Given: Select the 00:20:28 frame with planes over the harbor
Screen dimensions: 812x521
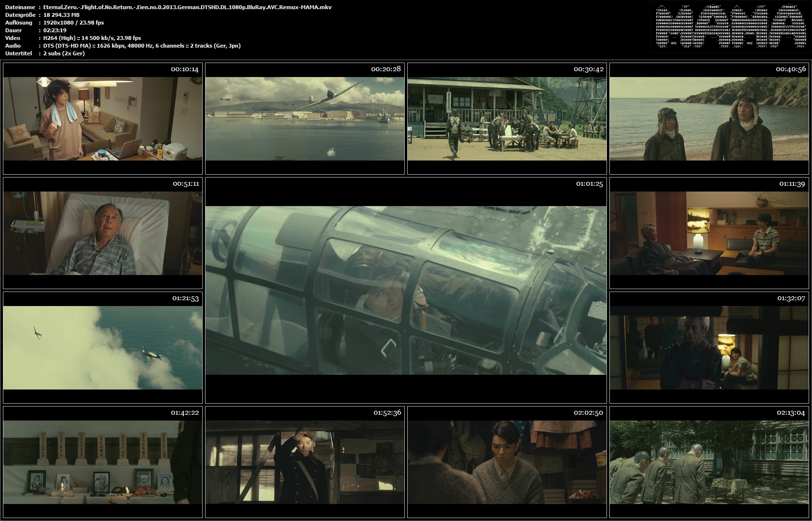Looking at the screenshot, I should pyautogui.click(x=305, y=118).
